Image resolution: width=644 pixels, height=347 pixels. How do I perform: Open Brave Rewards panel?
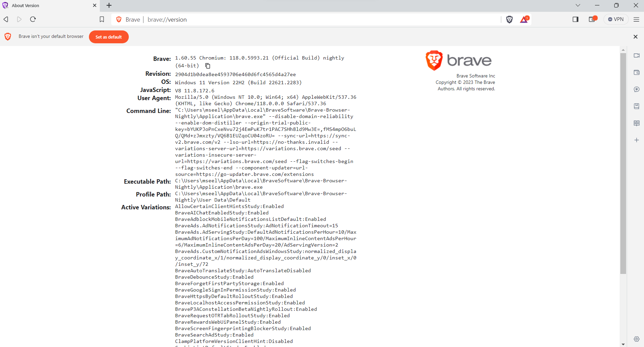click(524, 19)
